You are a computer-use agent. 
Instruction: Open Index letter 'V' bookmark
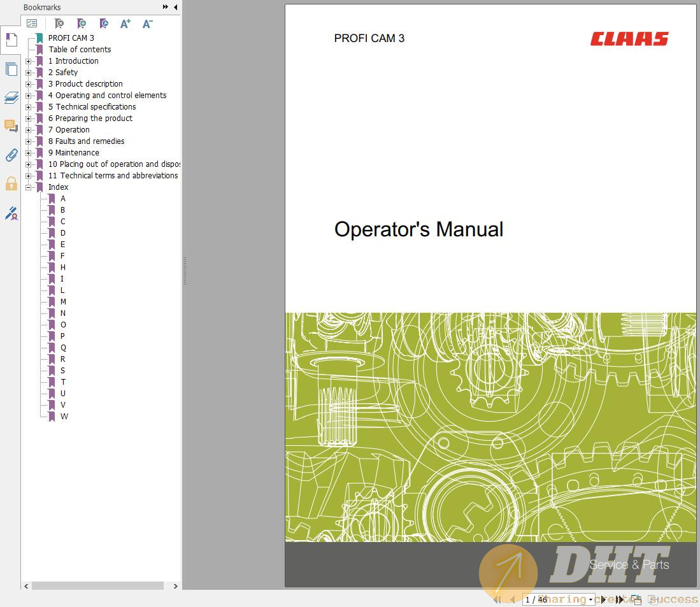[63, 405]
